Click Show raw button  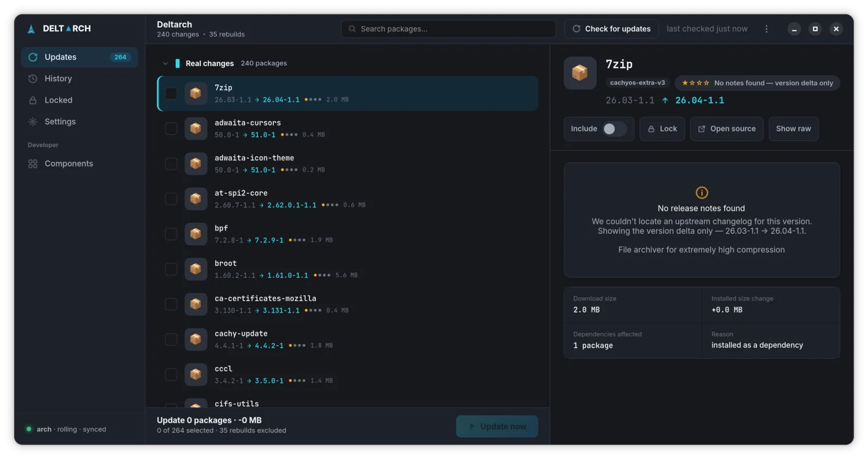point(794,129)
